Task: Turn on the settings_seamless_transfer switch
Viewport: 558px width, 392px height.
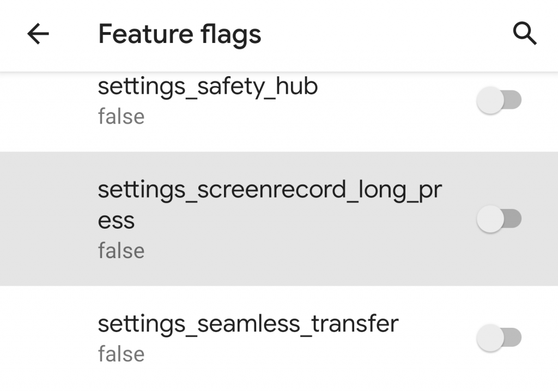Action: click(499, 338)
